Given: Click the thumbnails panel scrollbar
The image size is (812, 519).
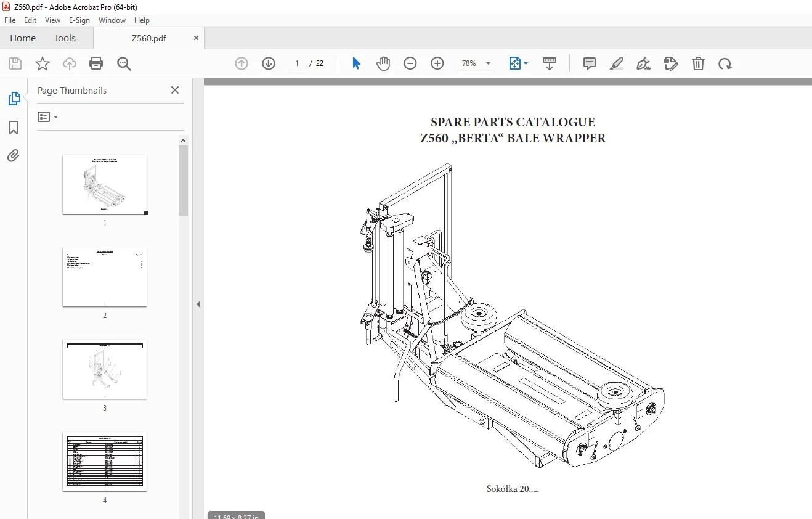Looking at the screenshot, I should point(184,181).
